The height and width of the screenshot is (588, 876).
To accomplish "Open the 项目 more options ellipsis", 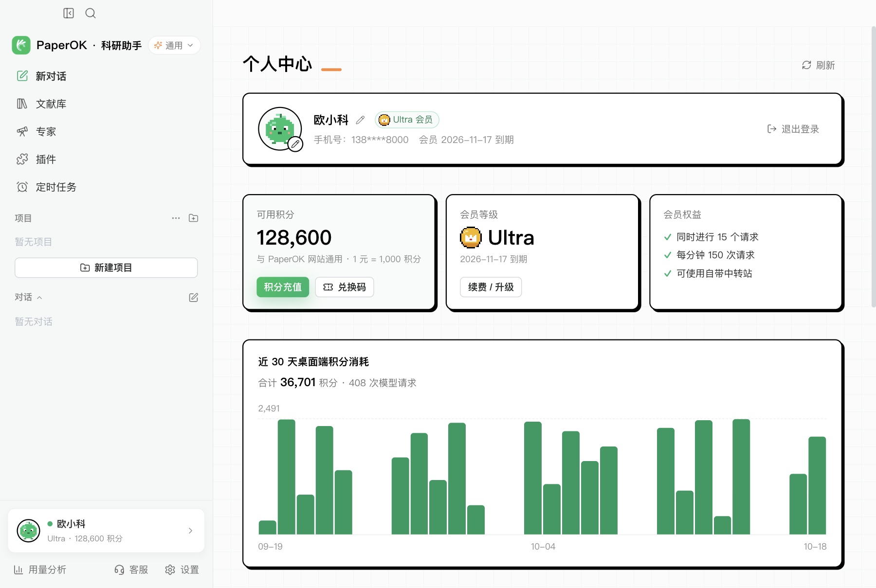I will 176,218.
